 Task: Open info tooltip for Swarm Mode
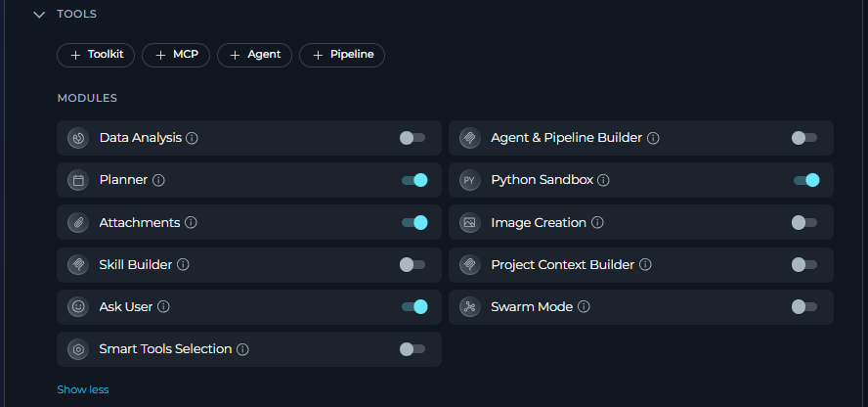(584, 307)
